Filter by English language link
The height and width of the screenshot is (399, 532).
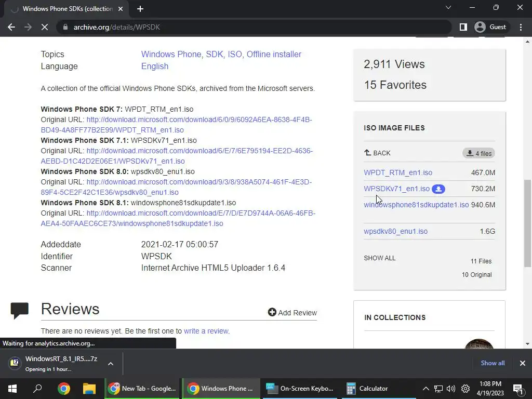tap(155, 66)
